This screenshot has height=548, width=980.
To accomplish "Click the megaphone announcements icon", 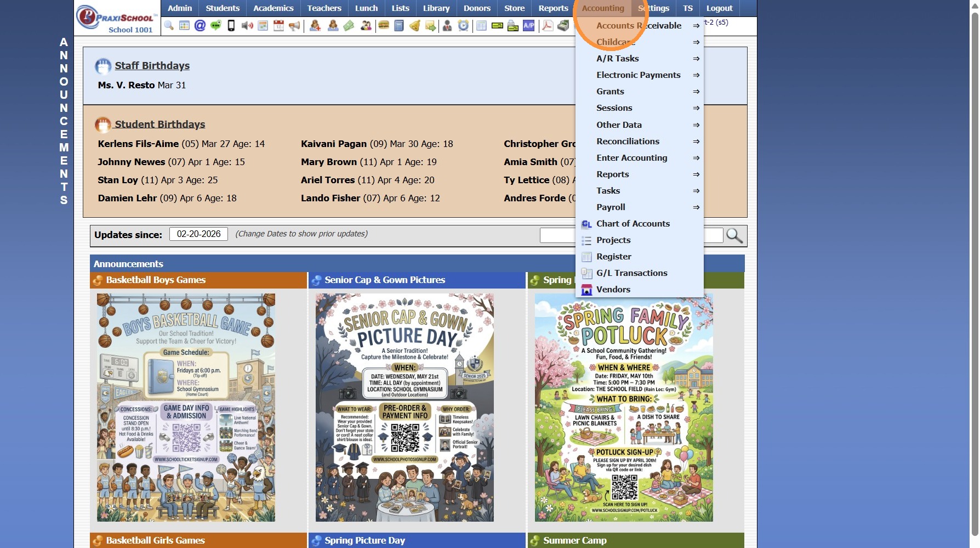I will pyautogui.click(x=294, y=26).
